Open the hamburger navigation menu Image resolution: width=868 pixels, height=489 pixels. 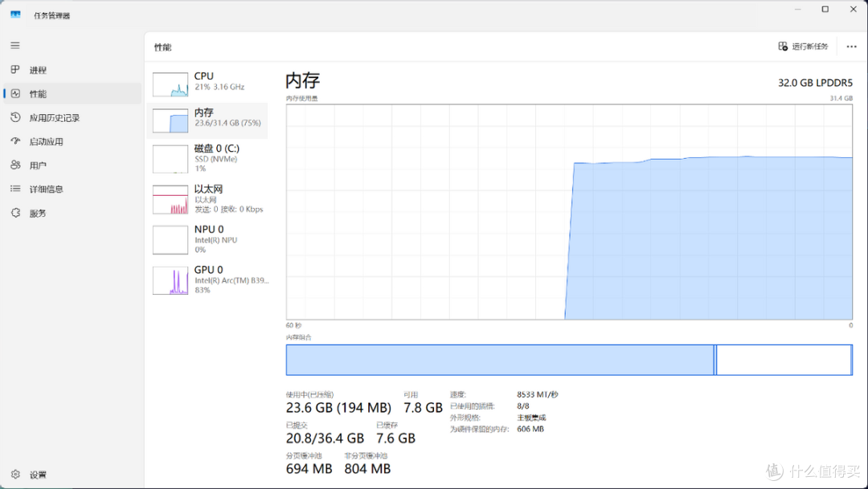[x=15, y=45]
